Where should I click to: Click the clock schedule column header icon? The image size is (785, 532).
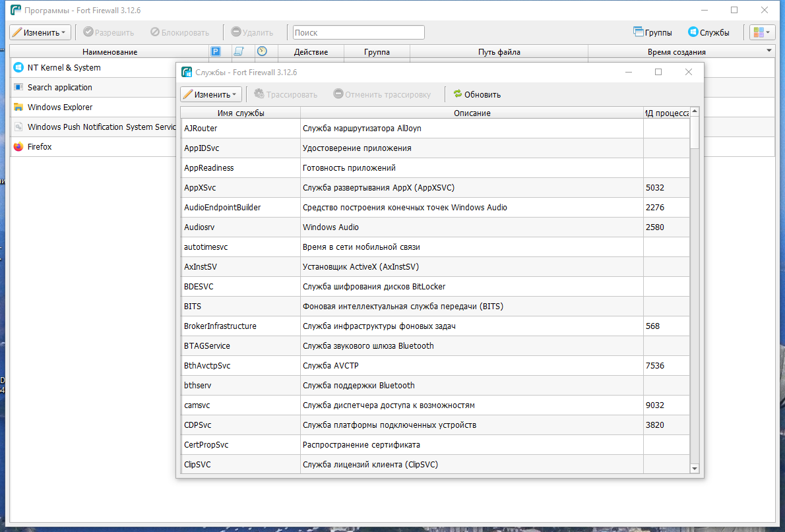tap(262, 51)
